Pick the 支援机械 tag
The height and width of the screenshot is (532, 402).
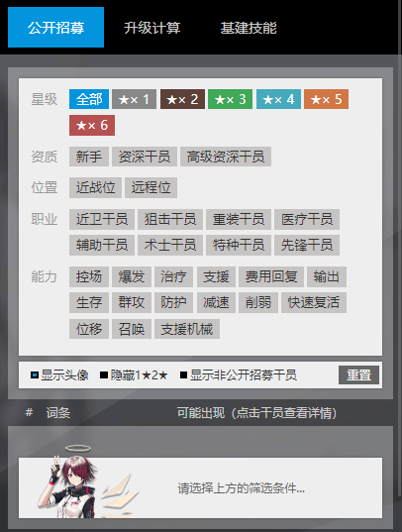pos(187,329)
